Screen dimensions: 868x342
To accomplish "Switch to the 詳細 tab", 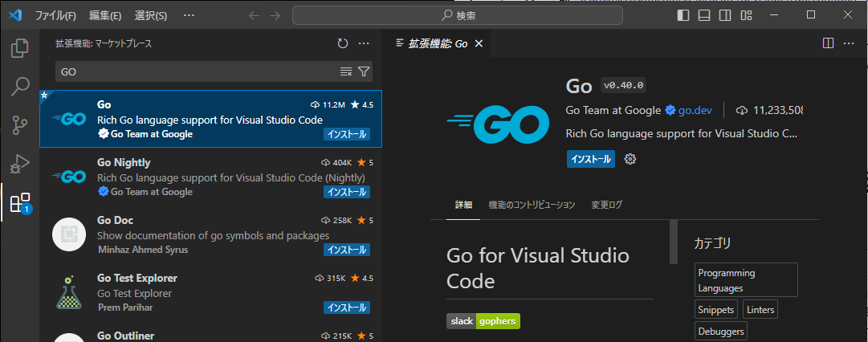I will click(x=463, y=205).
